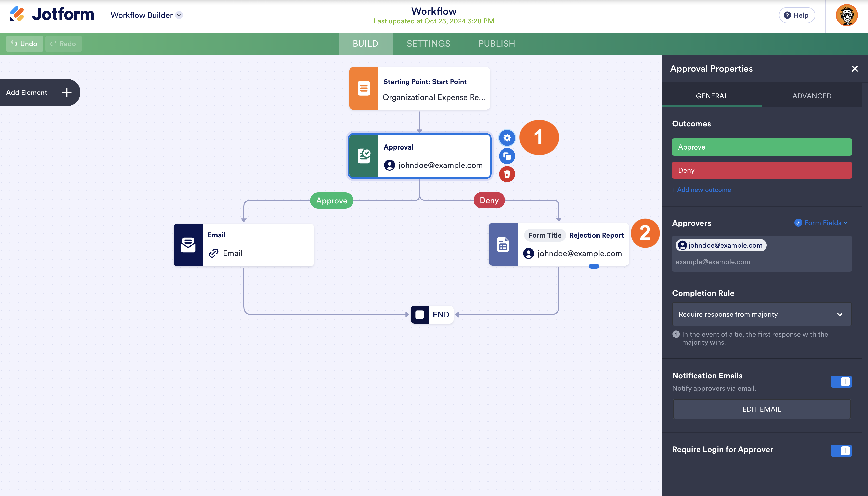The height and width of the screenshot is (496, 868).
Task: Open the Completion Rule dropdown
Action: pos(762,314)
